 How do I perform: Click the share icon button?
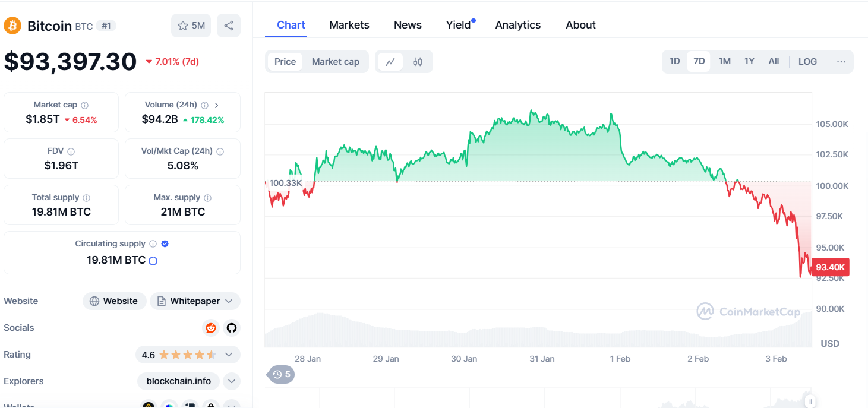click(229, 26)
